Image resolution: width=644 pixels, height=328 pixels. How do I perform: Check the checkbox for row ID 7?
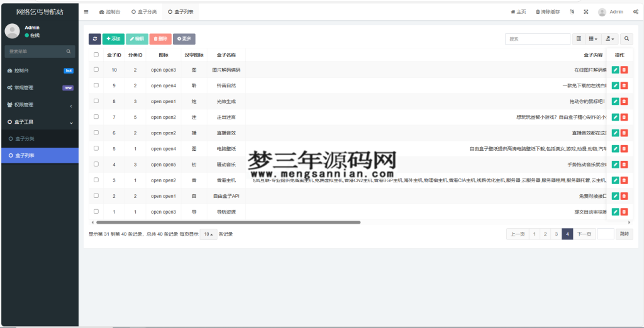pyautogui.click(x=96, y=117)
